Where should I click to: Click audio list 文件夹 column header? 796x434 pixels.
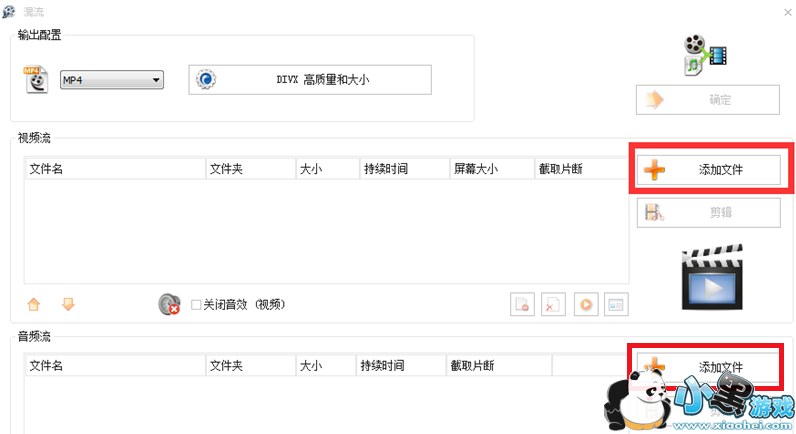[251, 365]
